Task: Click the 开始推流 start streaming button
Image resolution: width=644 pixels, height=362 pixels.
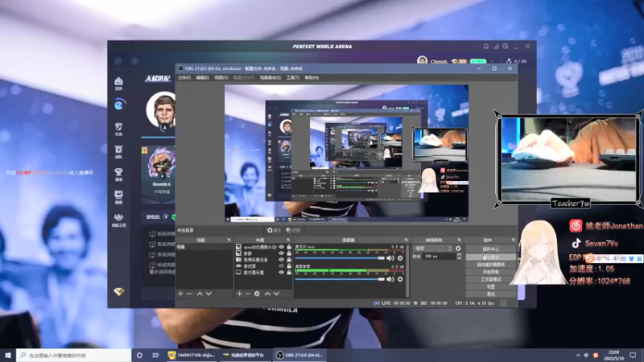Action: pos(490,257)
